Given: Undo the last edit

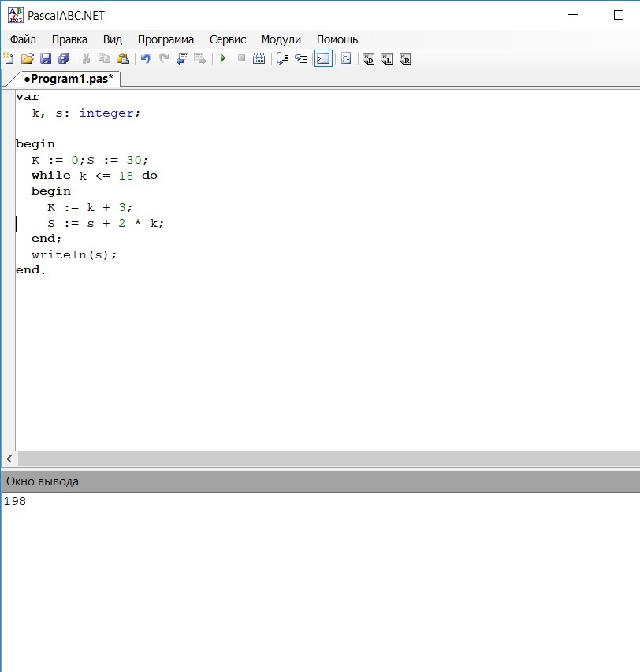Looking at the screenshot, I should 146,58.
